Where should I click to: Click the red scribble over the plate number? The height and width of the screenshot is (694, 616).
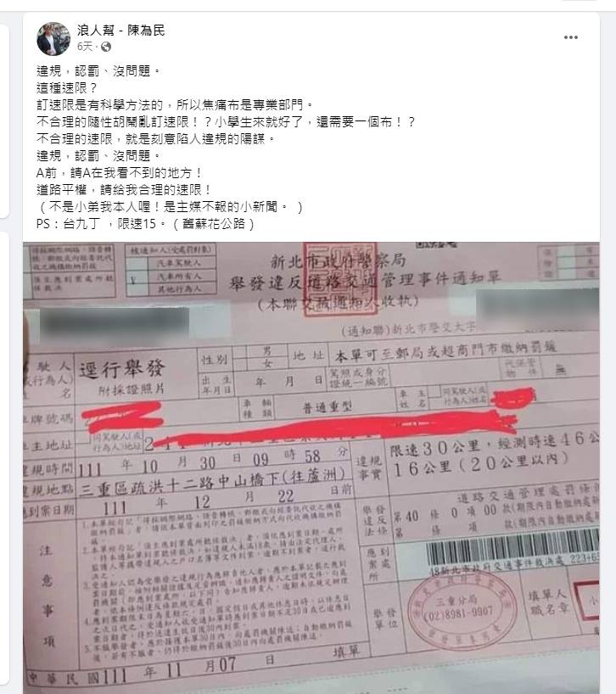(122, 416)
